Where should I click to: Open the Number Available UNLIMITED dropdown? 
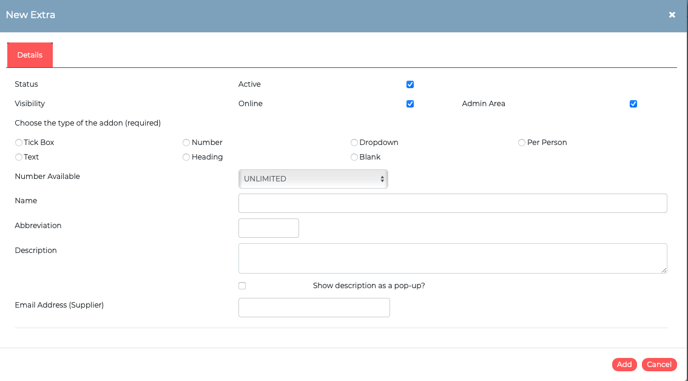coord(313,179)
